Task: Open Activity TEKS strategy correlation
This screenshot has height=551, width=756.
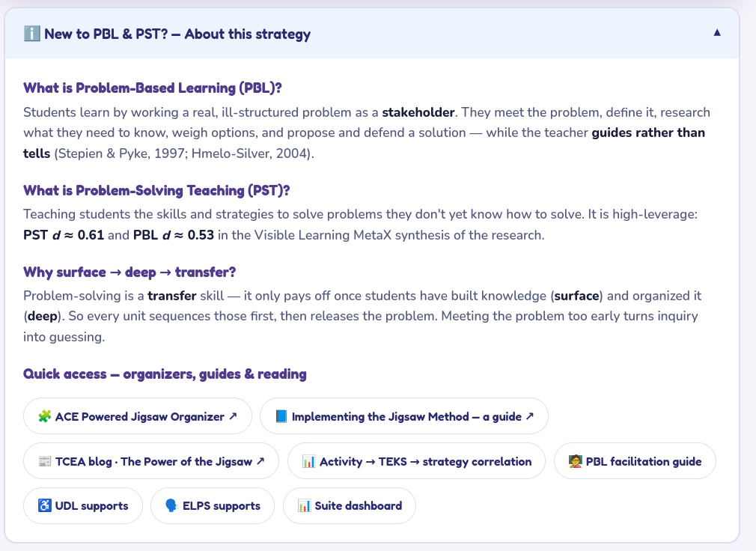Action: (417, 461)
